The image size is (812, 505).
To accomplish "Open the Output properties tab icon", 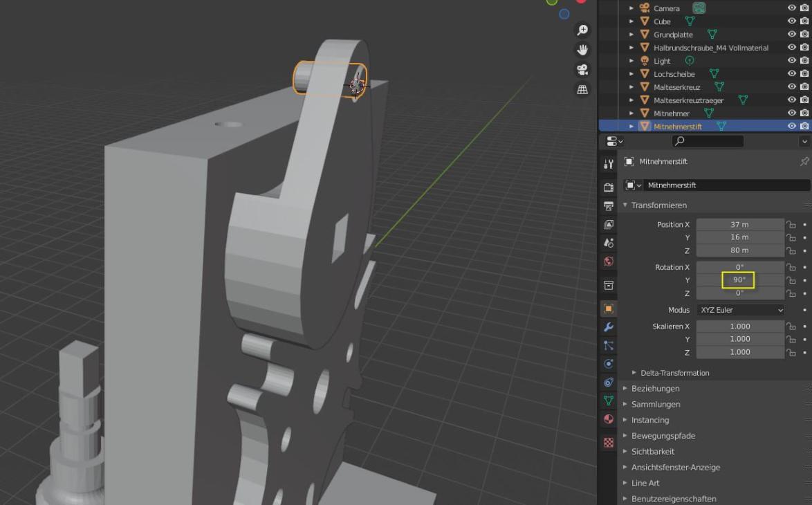I will pos(609,205).
